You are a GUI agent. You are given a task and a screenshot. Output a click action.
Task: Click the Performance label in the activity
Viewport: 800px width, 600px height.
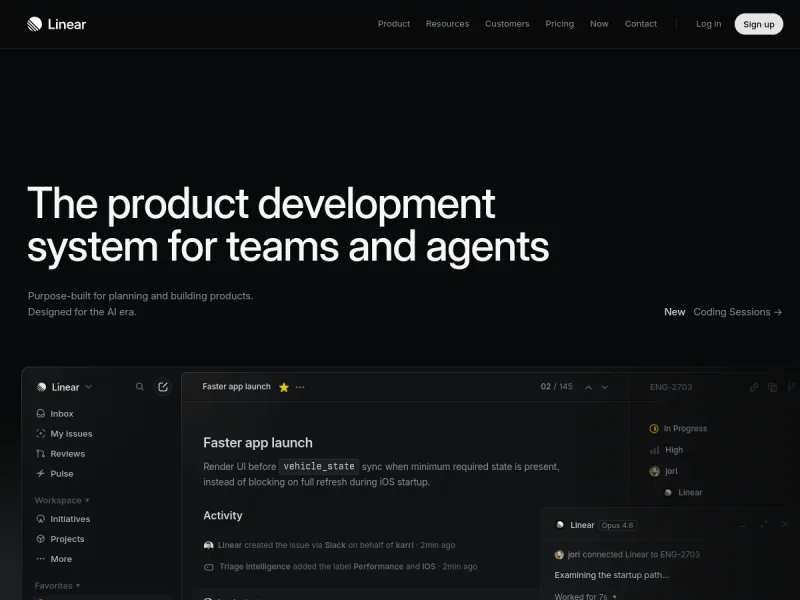tap(378, 566)
